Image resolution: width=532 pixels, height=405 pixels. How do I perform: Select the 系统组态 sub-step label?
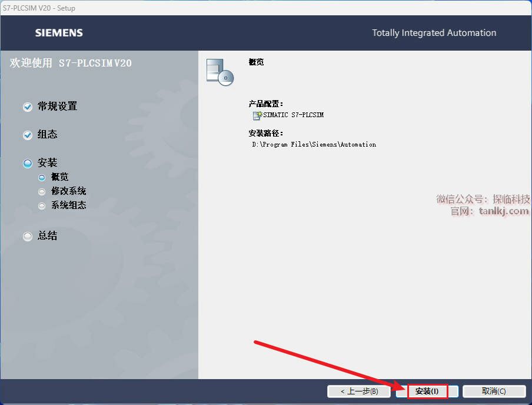pyautogui.click(x=68, y=205)
